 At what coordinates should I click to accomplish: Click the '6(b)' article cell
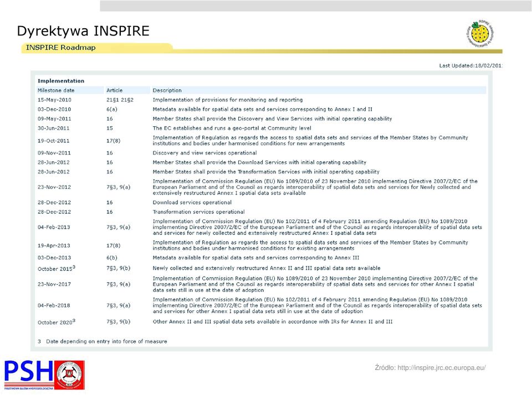(x=111, y=258)
